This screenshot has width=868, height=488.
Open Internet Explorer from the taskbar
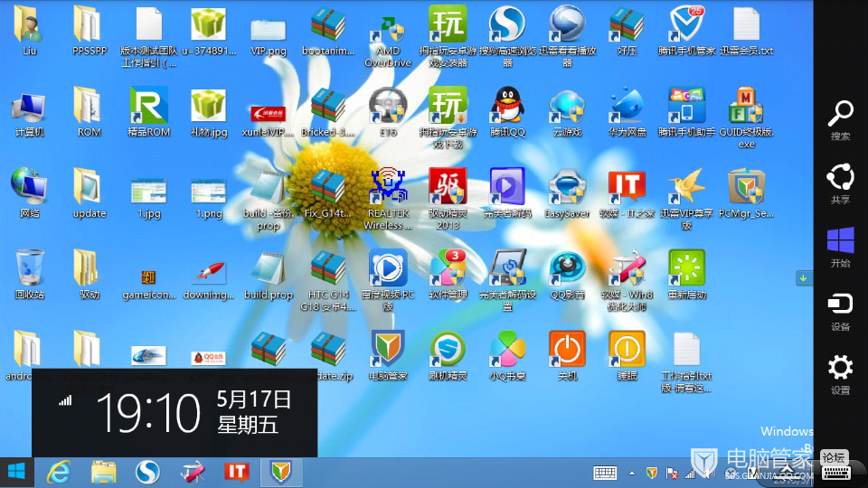coord(59,472)
